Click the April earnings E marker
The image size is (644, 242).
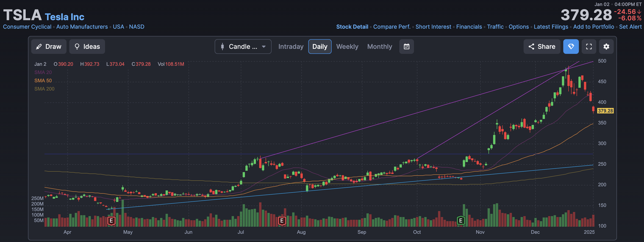tap(111, 221)
